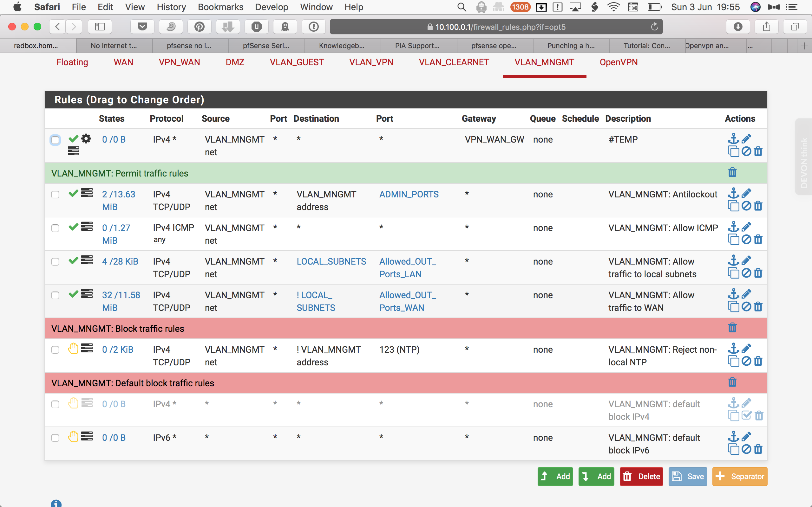The height and width of the screenshot is (507, 812).
Task: Select the Allow ICMP rule checkbox
Action: [56, 228]
